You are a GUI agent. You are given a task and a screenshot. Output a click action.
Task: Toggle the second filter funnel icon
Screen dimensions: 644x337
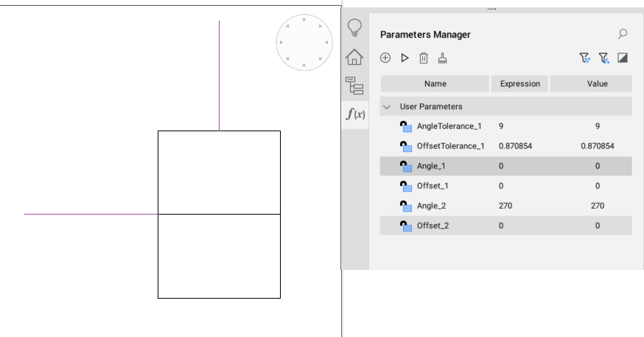[x=603, y=58]
